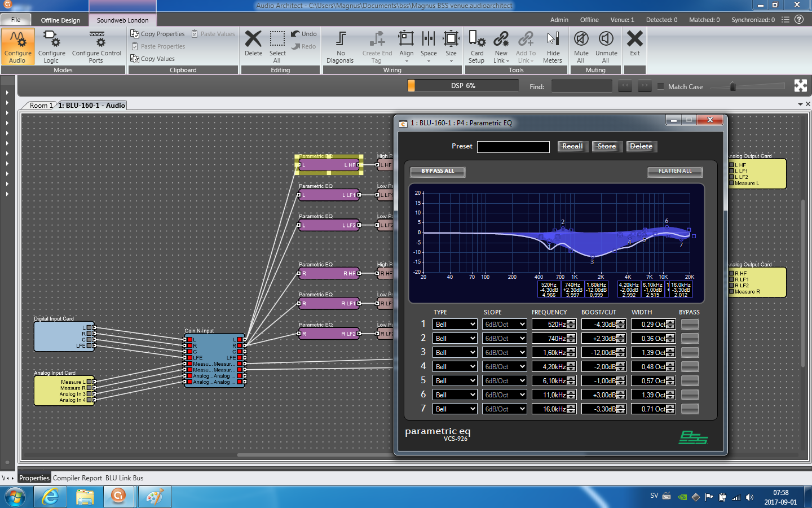
Task: Open the BLU Link Bus tab
Action: point(125,478)
